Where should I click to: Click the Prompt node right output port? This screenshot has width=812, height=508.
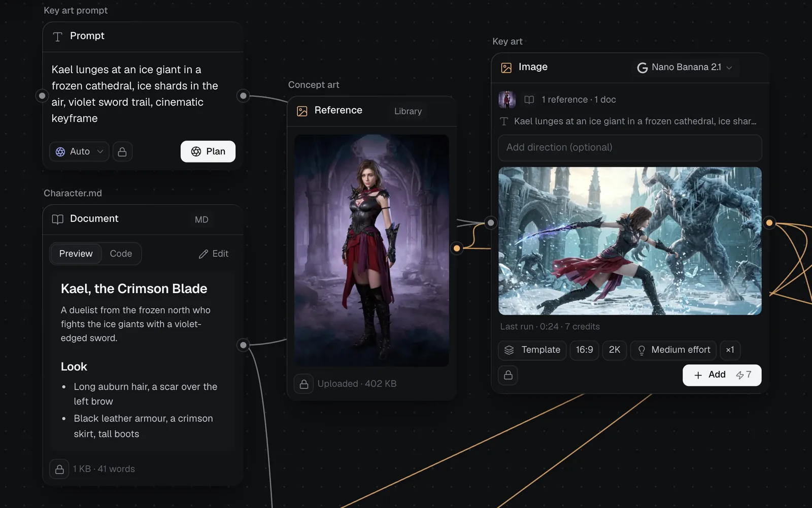point(244,96)
